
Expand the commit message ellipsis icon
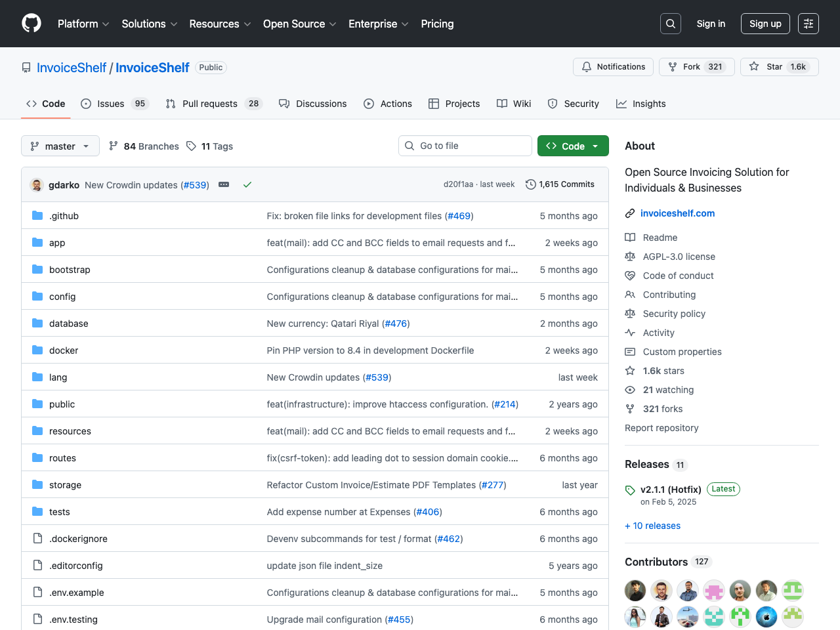pos(224,184)
